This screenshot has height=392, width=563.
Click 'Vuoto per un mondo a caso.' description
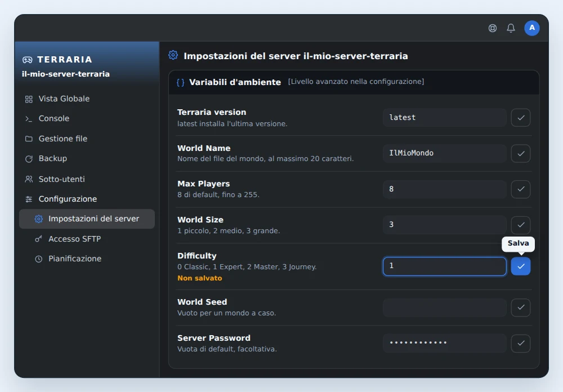(x=226, y=313)
